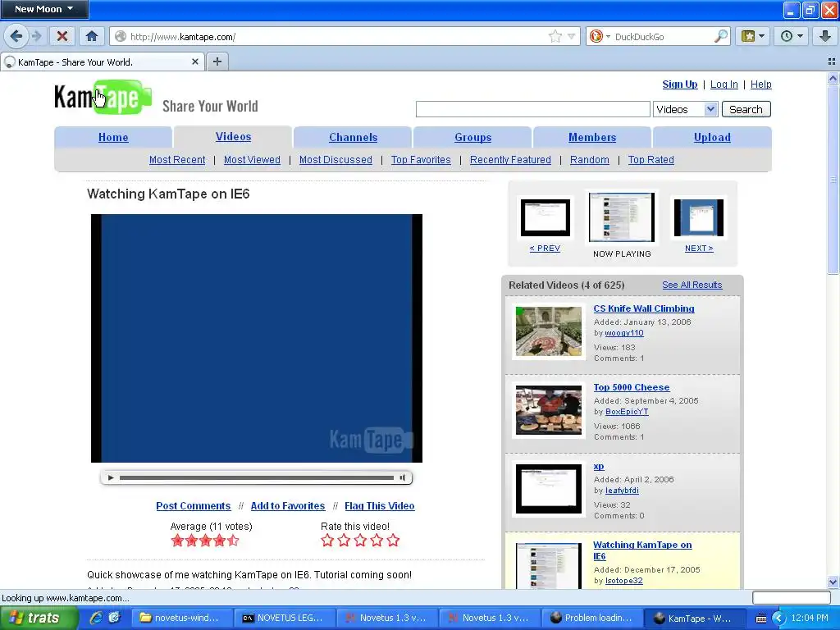Click the Search button
This screenshot has width=840, height=630.
(x=746, y=109)
